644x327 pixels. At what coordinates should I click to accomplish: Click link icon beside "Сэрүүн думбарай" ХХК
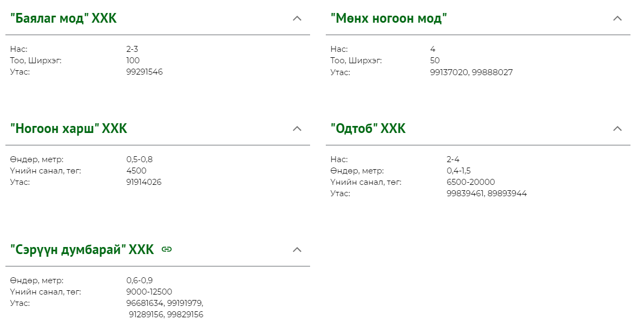pyautogui.click(x=166, y=250)
